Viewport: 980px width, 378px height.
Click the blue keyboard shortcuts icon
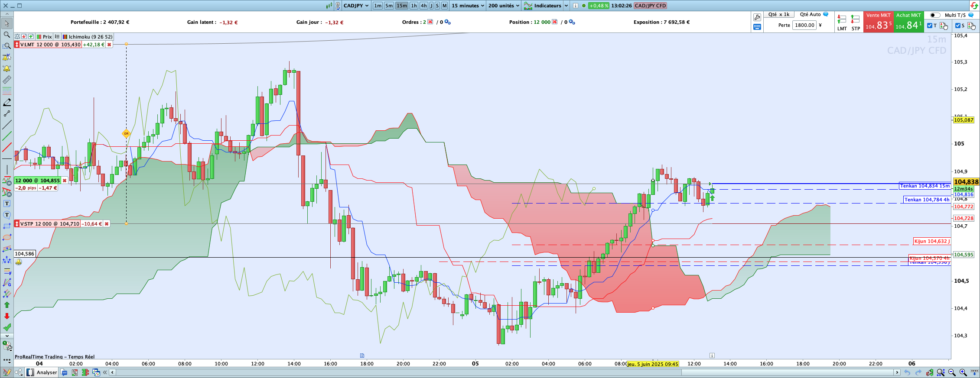tap(757, 27)
